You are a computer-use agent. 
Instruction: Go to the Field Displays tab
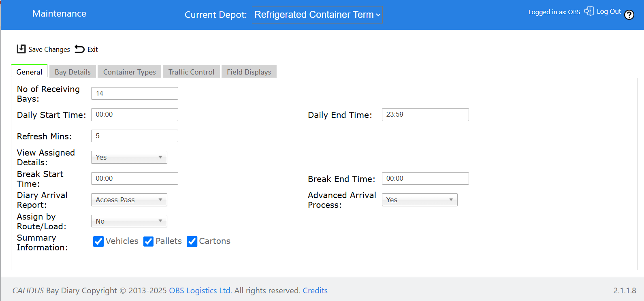[x=249, y=72]
